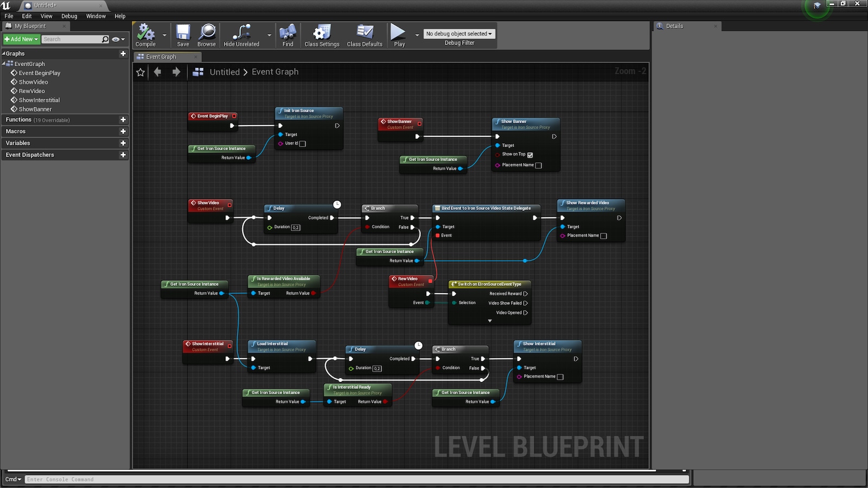Toggle view options eye icon

(118, 39)
